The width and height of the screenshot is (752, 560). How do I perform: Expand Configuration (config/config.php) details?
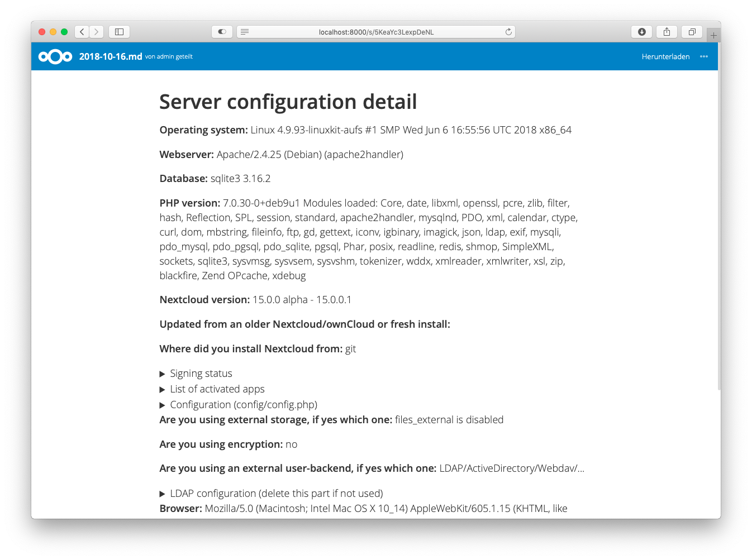pos(239,405)
